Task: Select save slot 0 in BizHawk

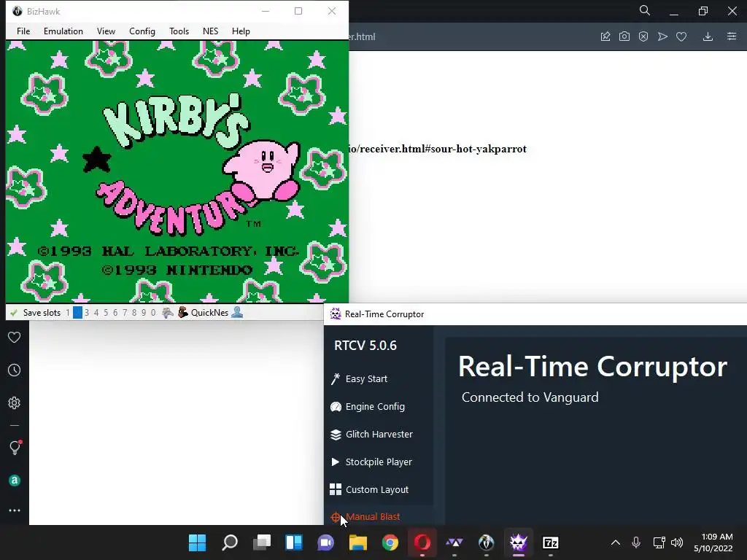Action: coord(153,313)
